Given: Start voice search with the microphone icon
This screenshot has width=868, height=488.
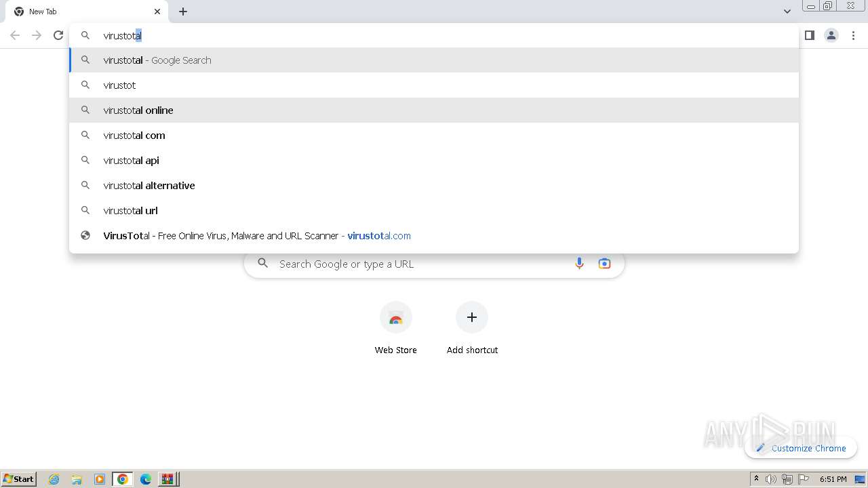Looking at the screenshot, I should tap(579, 264).
